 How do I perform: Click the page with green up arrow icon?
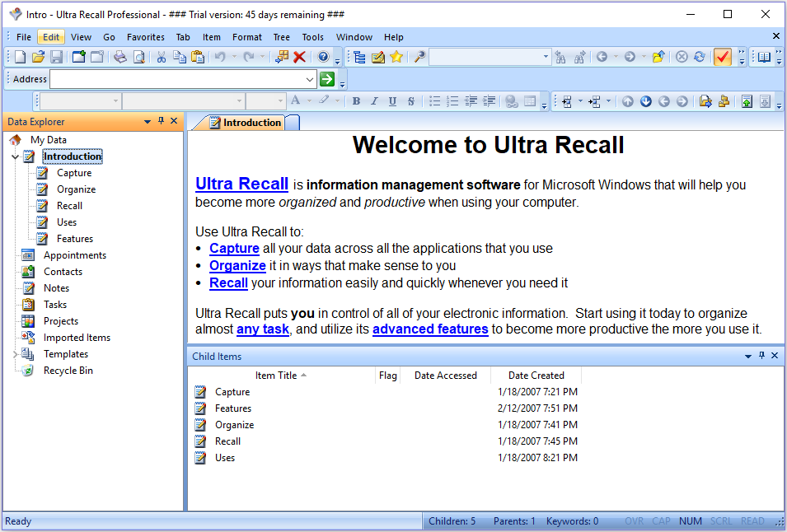click(747, 101)
